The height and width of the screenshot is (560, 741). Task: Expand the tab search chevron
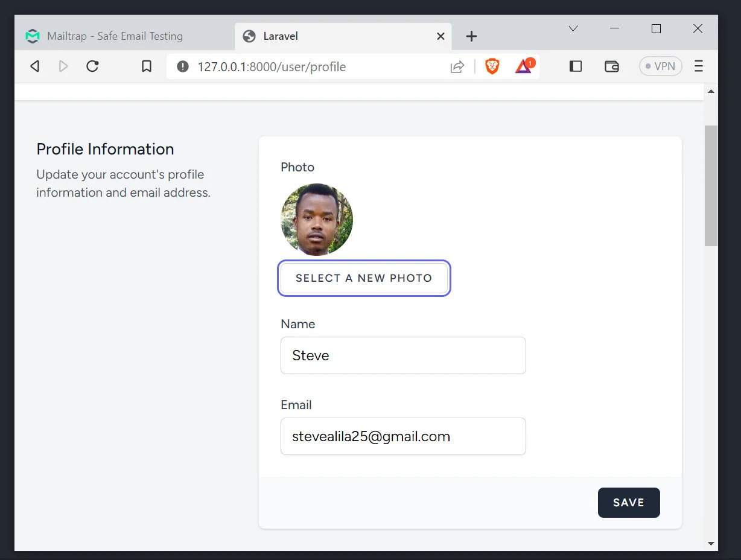tap(573, 29)
